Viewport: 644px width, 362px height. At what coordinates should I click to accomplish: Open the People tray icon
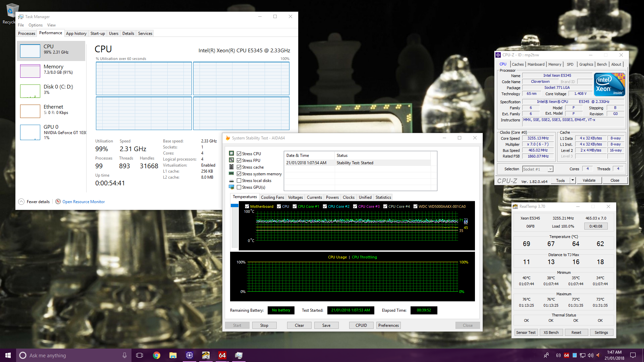[546, 355]
